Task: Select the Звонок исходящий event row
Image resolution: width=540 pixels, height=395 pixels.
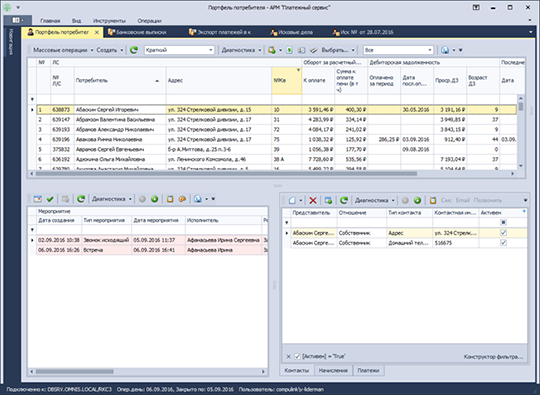Action: [x=152, y=240]
